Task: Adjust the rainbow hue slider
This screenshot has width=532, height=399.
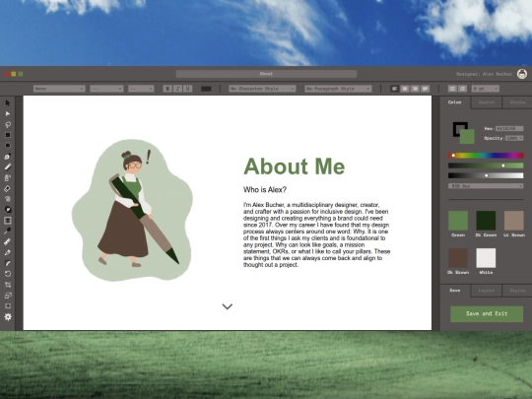Action: [486, 156]
